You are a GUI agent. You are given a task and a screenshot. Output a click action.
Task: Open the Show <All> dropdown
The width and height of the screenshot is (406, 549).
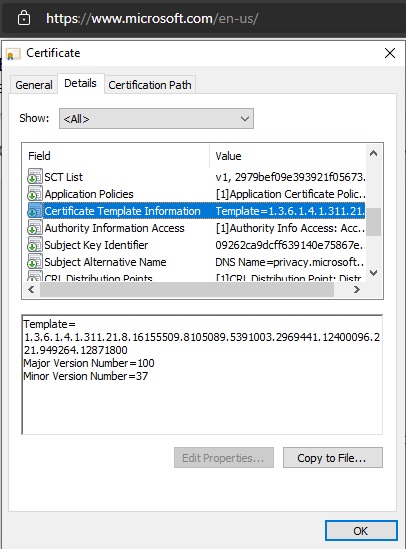(x=156, y=119)
